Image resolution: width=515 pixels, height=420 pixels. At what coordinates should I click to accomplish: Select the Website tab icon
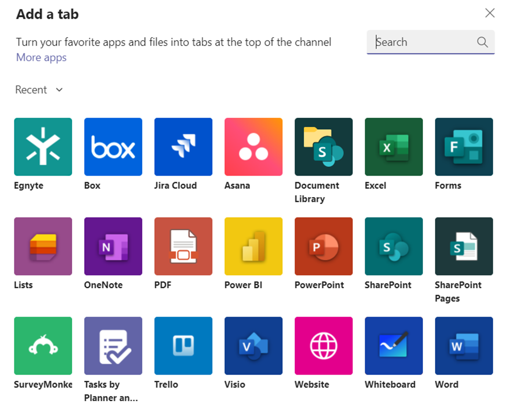323,346
